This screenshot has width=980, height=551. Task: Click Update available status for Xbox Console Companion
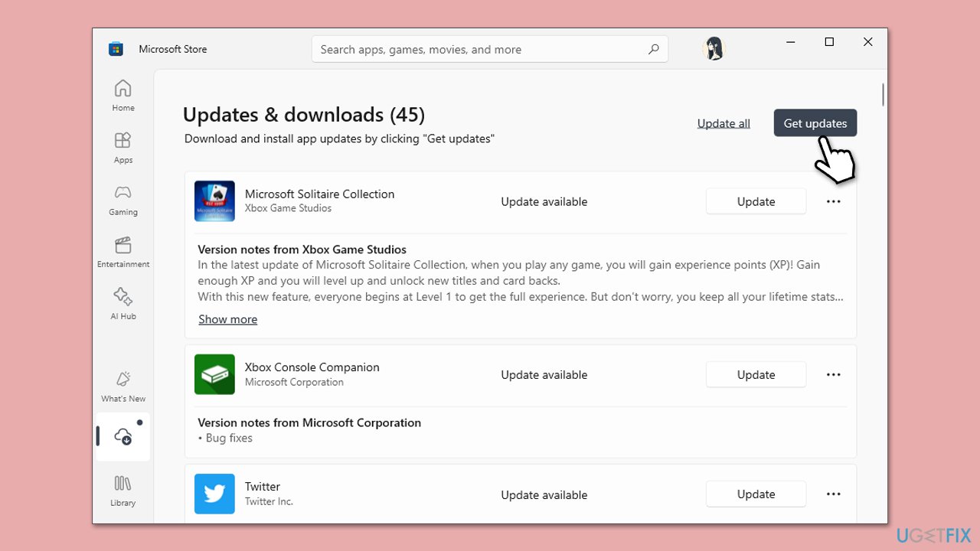[x=544, y=374]
